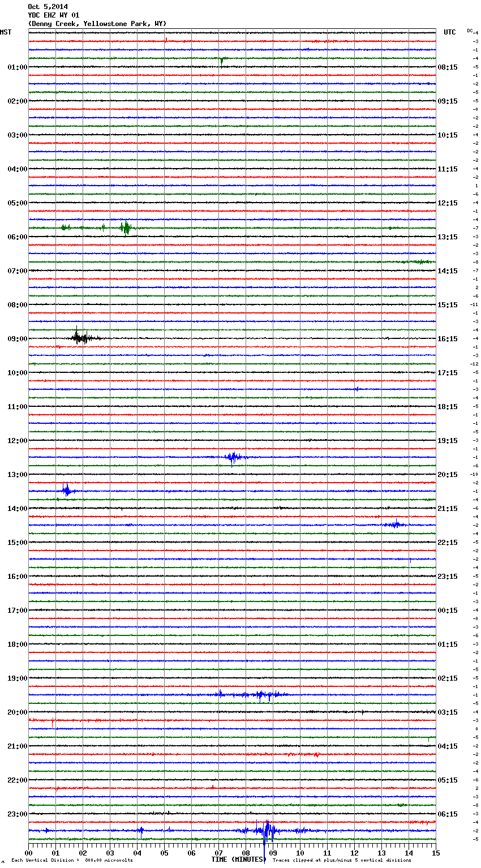The image size is (481, 868).
Task: Select the 05:00 MST time label
Action: tap(17, 203)
